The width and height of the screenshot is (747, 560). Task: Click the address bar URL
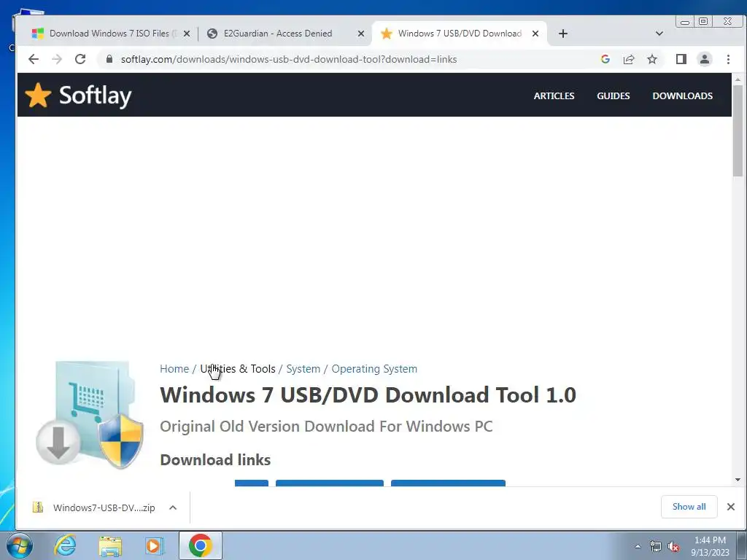click(x=289, y=59)
